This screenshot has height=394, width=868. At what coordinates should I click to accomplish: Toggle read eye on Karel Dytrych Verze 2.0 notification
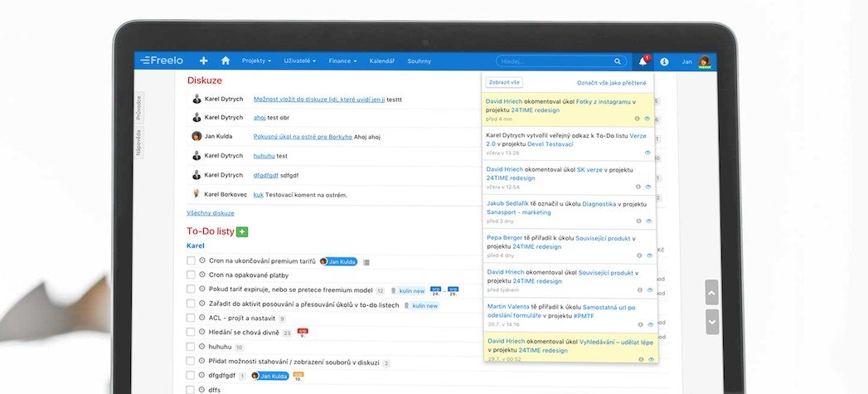[x=647, y=153]
